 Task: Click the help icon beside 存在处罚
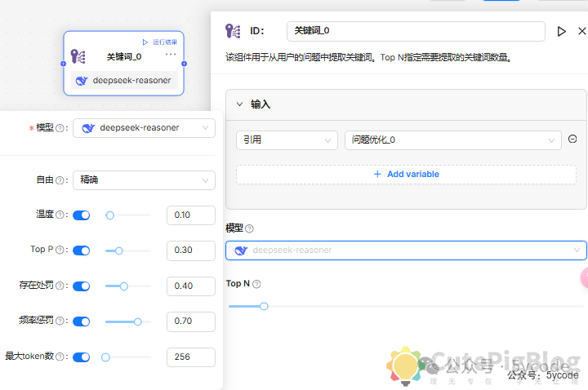pos(60,286)
